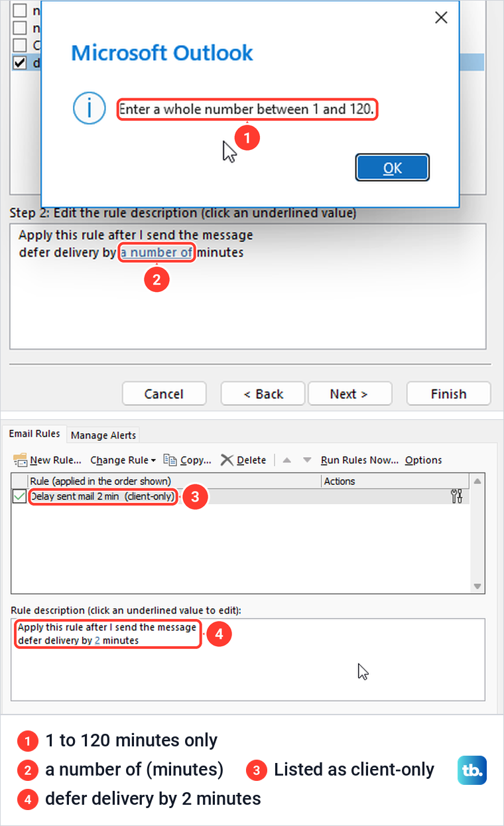The width and height of the screenshot is (504, 826).
Task: Click the rule's actions tools icon
Action: coord(456,496)
